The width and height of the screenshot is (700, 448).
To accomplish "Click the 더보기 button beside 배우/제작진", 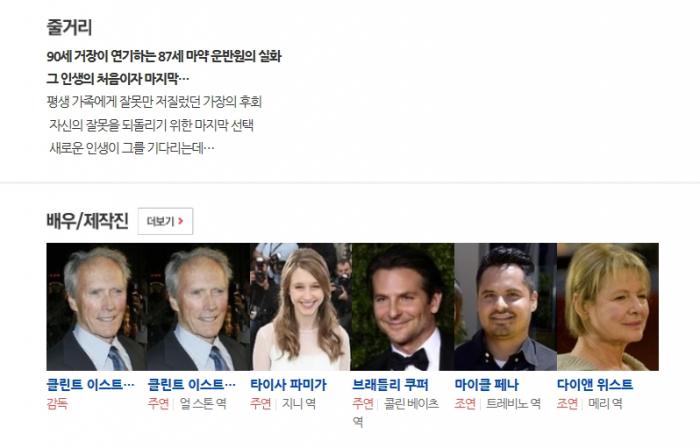I will [165, 221].
